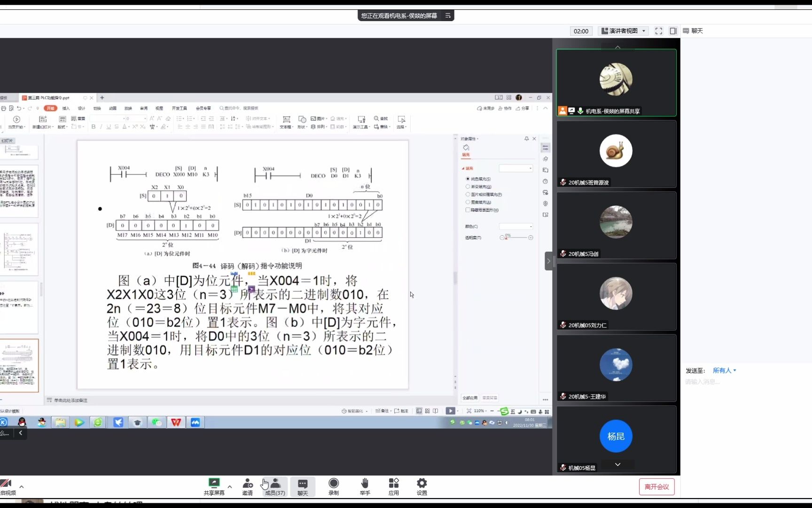This screenshot has height=508, width=812.
Task: Select the currently highlighted slide thumbnail in panel
Action: tap(19, 365)
